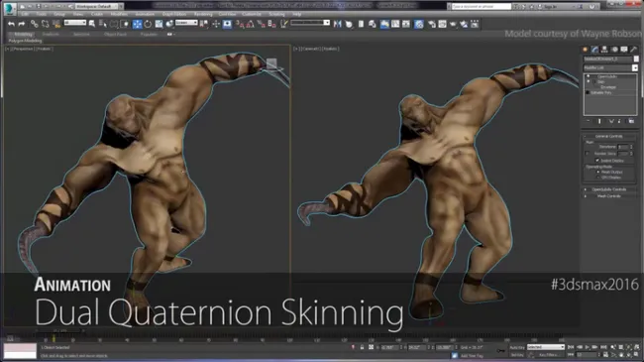The image size is (644, 362).
Task: Render with the teapot Render Production icon
Action: click(x=453, y=24)
